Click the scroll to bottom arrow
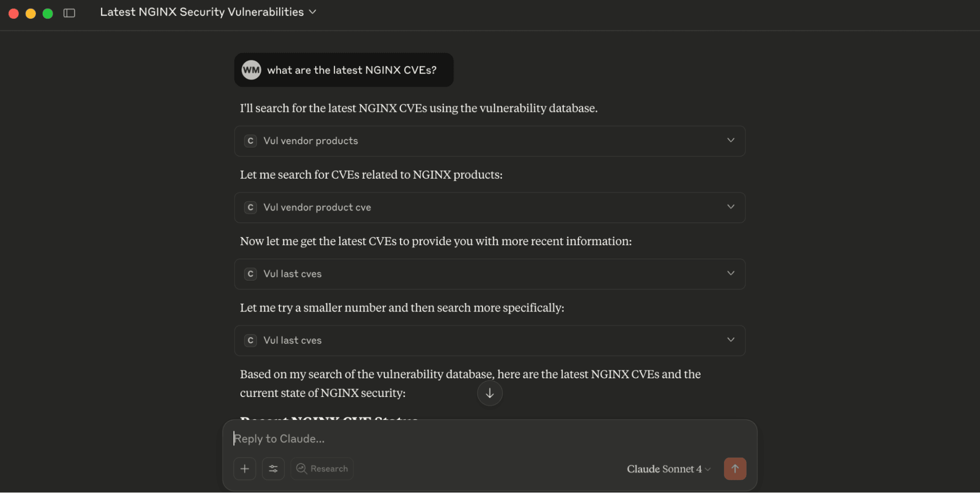980x493 pixels. (489, 393)
